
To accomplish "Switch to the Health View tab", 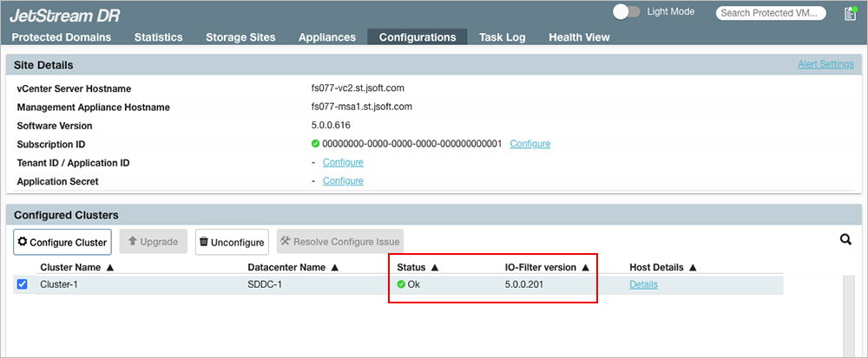I will [578, 37].
